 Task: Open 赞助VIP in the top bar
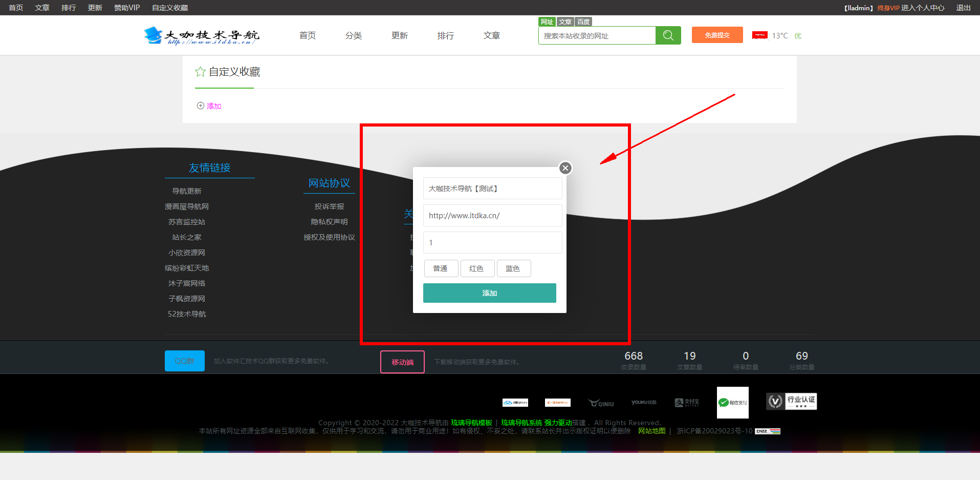[126, 8]
